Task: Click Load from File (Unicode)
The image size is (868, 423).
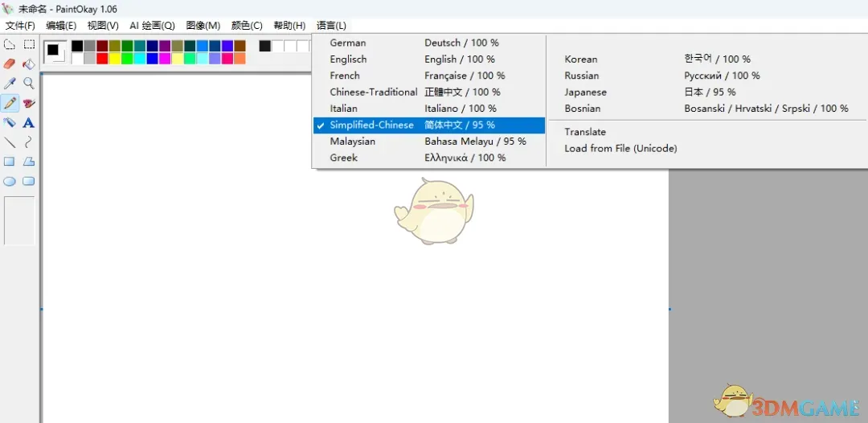Action: pos(707,149)
